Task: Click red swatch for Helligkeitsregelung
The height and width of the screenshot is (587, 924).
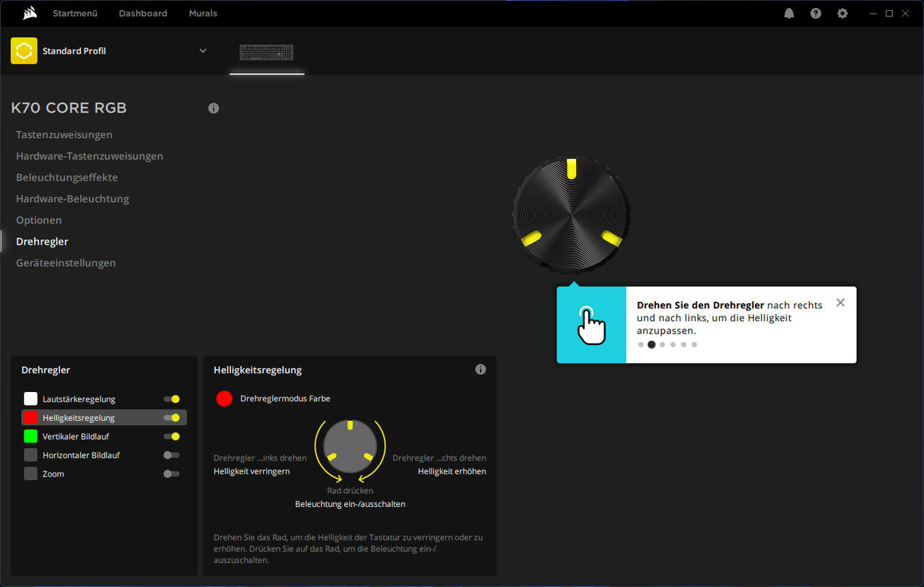Action: point(30,417)
